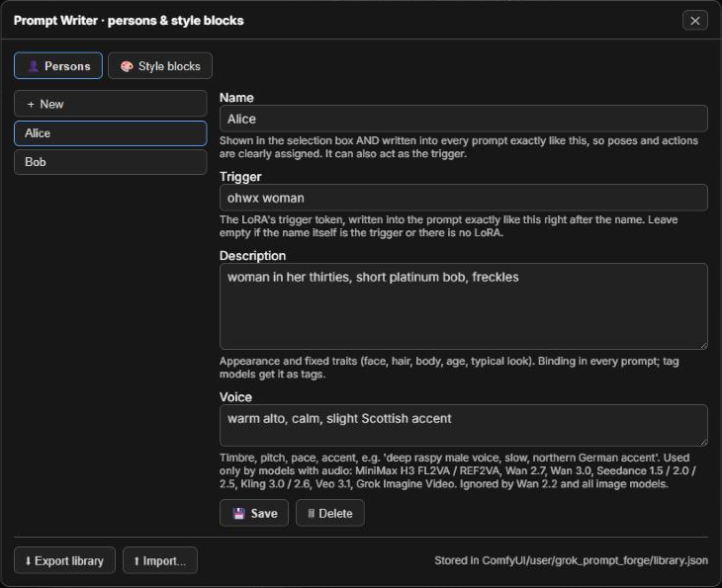
Task: Select Bob in the persons list
Action: click(x=111, y=162)
